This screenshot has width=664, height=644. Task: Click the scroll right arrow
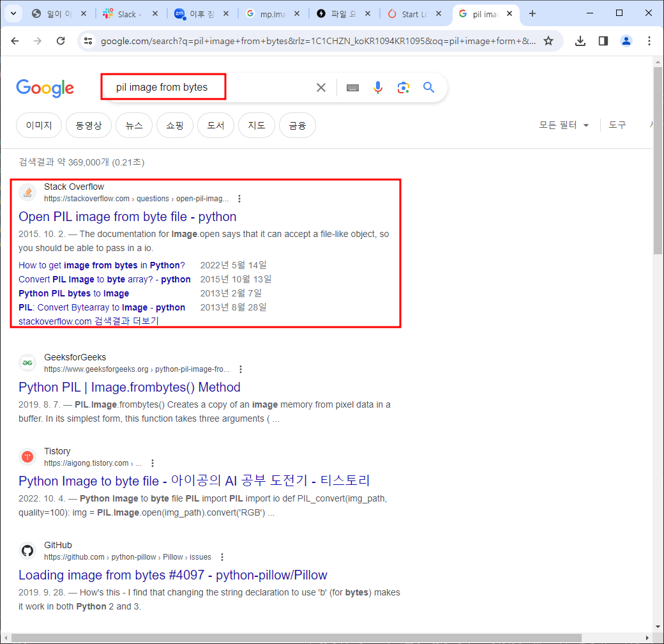coord(647,638)
